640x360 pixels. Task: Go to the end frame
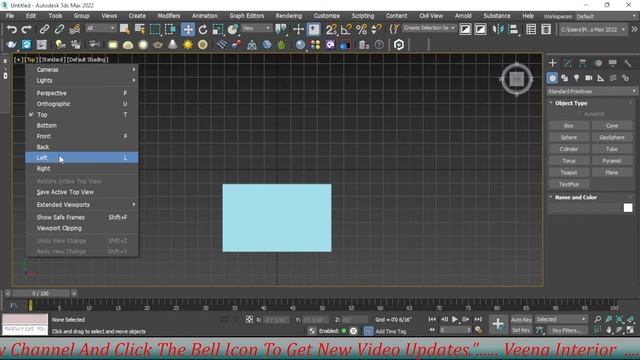(x=478, y=320)
